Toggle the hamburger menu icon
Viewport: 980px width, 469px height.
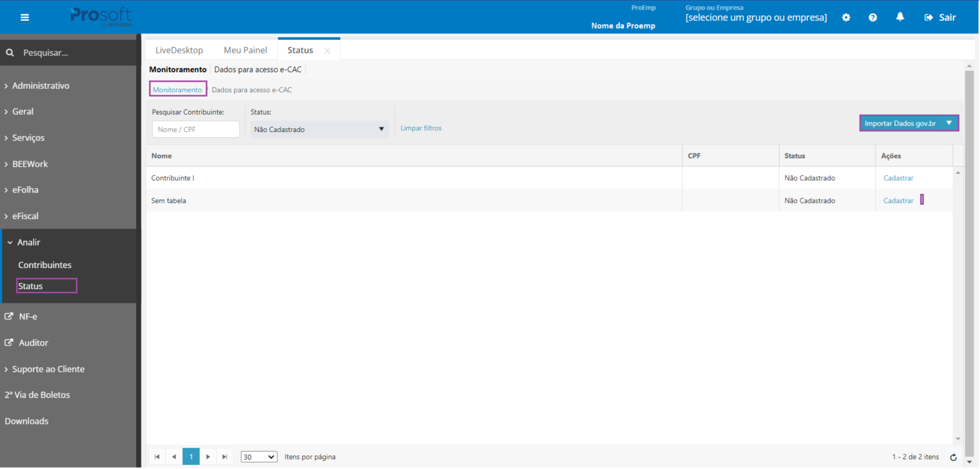(x=24, y=17)
